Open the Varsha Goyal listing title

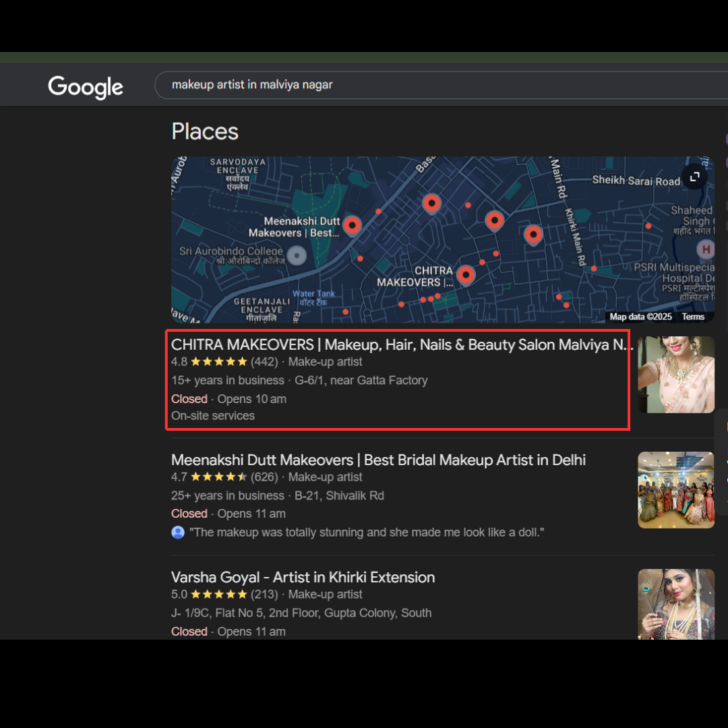pos(303,578)
